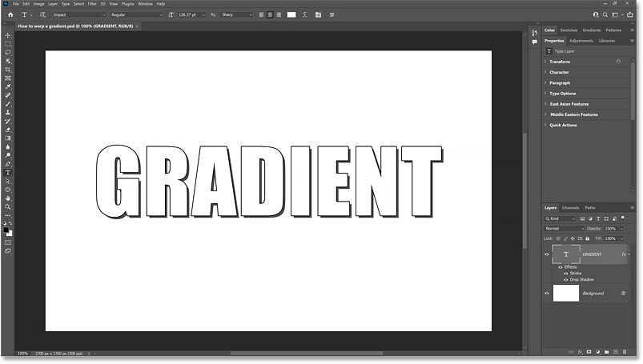
Task: Select the Horizontal Type tool
Action: [8, 173]
